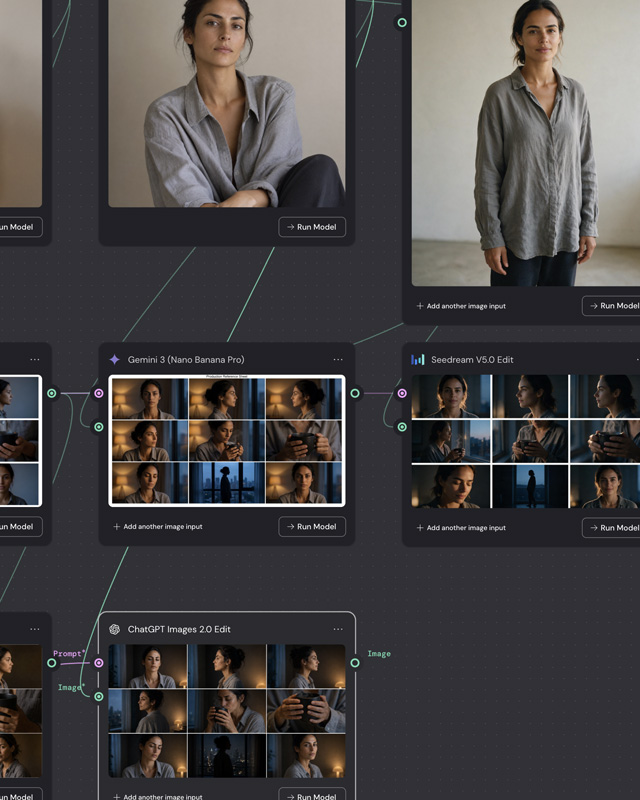
Task: Select the green image input port on the Seedream V5.0 Edit node
Action: coord(402,427)
